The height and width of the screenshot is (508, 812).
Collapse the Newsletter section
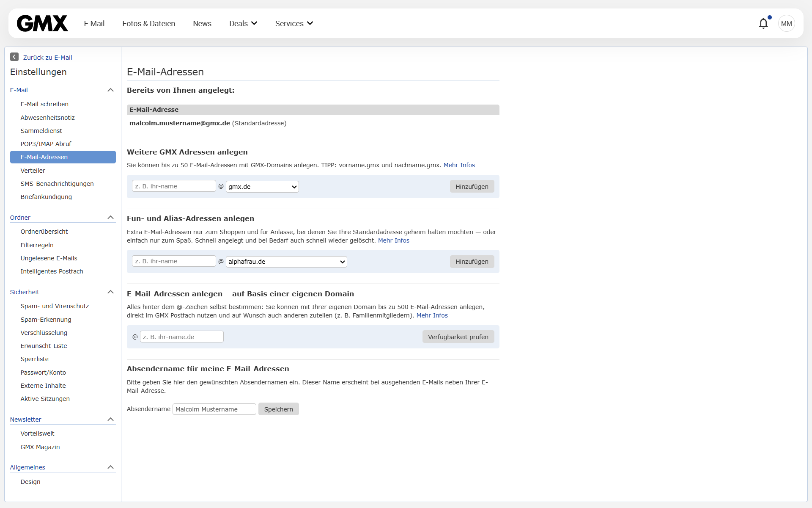coord(110,419)
